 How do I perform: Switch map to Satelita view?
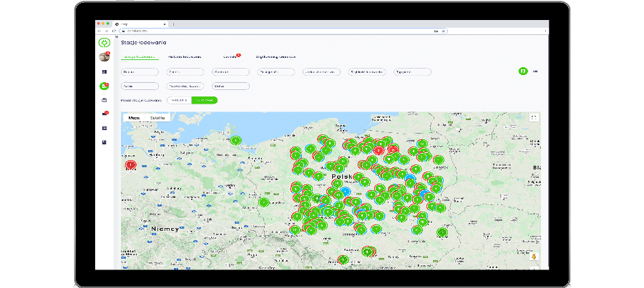click(x=158, y=117)
